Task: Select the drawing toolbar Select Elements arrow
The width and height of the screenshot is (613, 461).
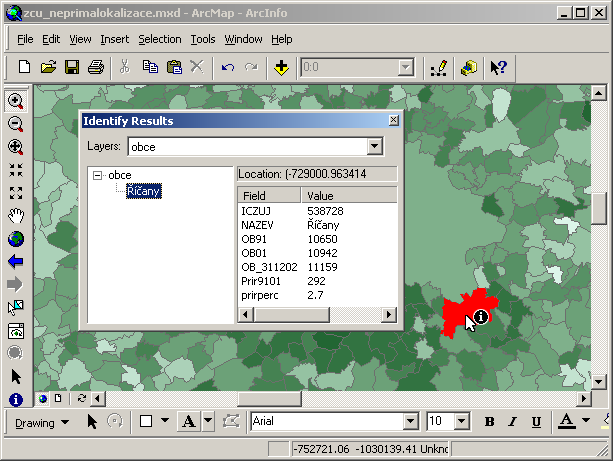Action: pos(92,422)
